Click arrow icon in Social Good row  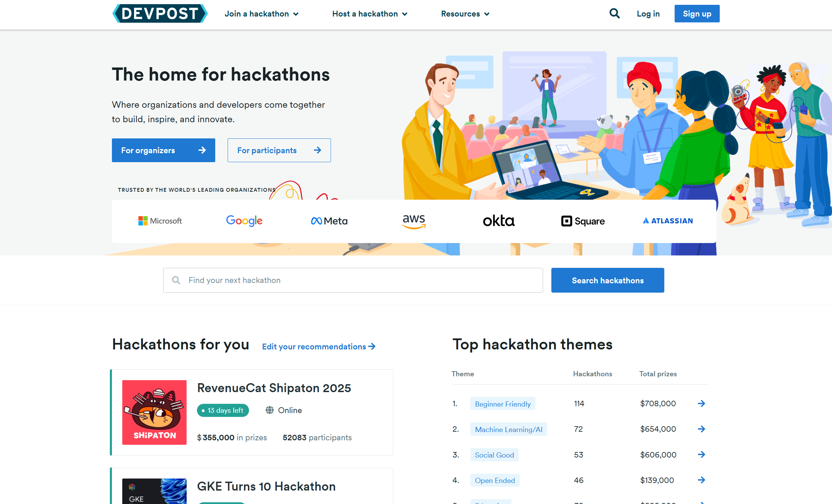701,455
